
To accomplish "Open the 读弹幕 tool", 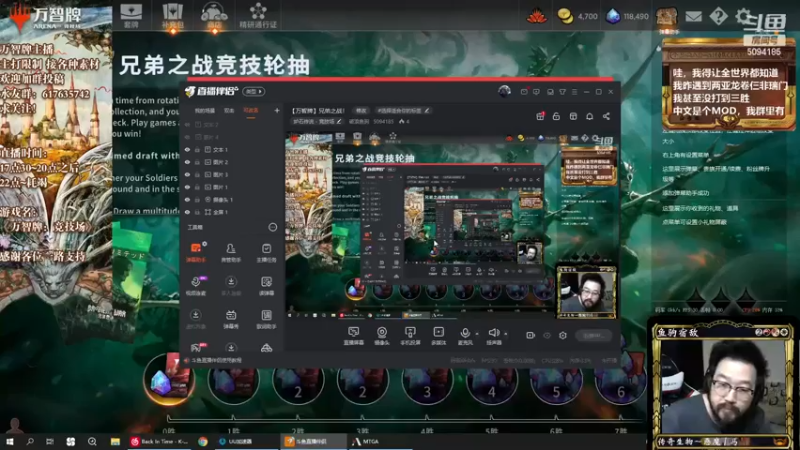I will point(266,285).
